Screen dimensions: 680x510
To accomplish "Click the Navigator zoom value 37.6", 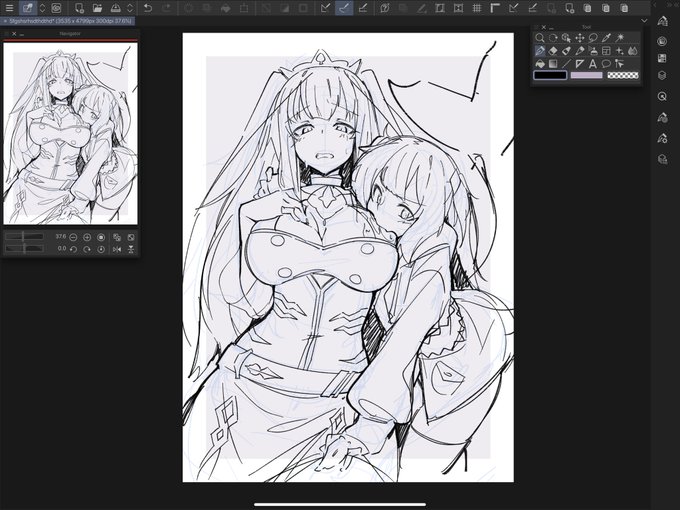I will point(61,237).
